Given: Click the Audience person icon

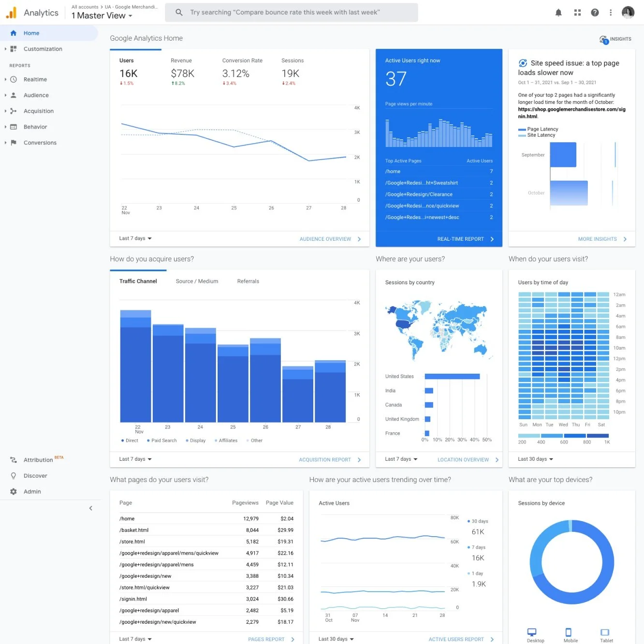Looking at the screenshot, I should [x=14, y=95].
